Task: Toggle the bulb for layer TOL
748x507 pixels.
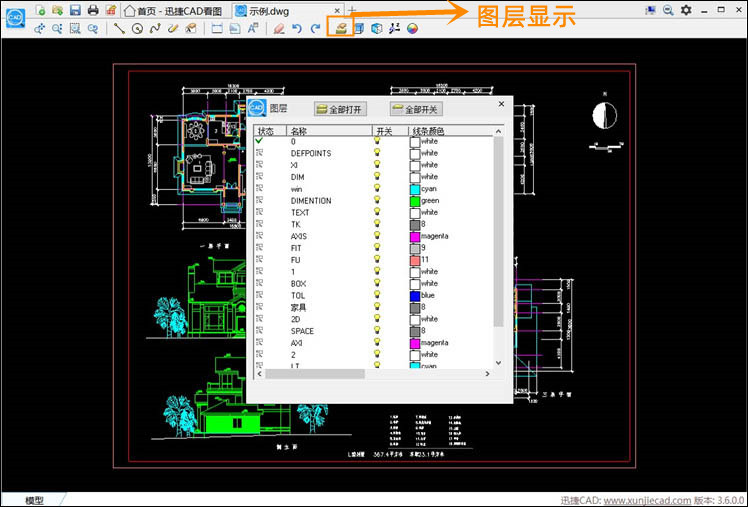Action: point(377,294)
